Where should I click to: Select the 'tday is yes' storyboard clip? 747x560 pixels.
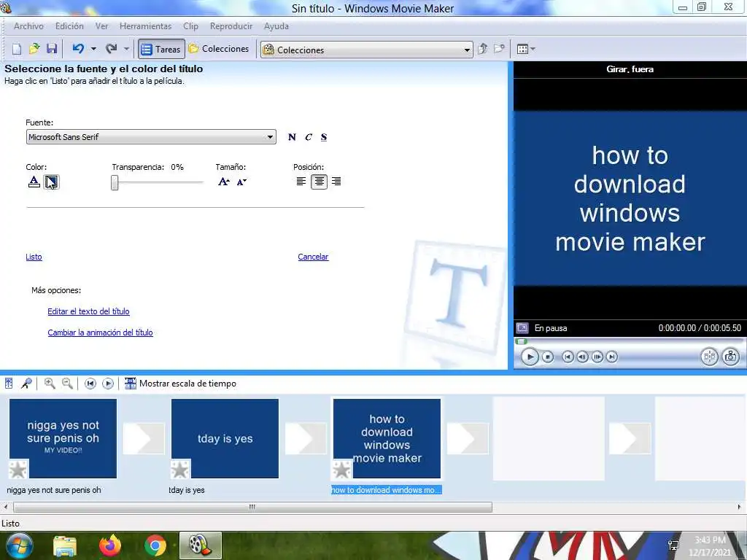click(225, 438)
